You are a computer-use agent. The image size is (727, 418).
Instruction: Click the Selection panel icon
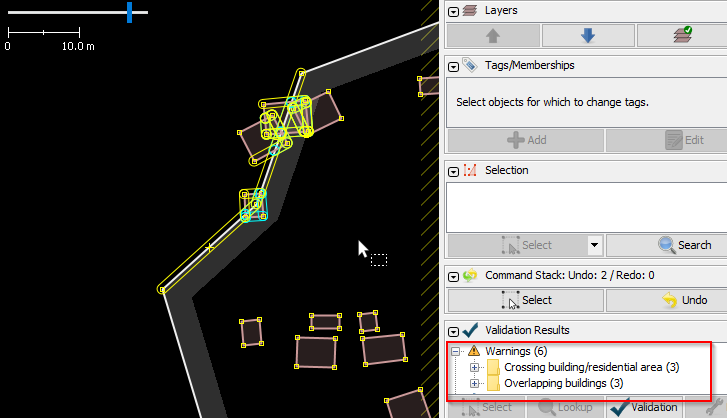470,171
